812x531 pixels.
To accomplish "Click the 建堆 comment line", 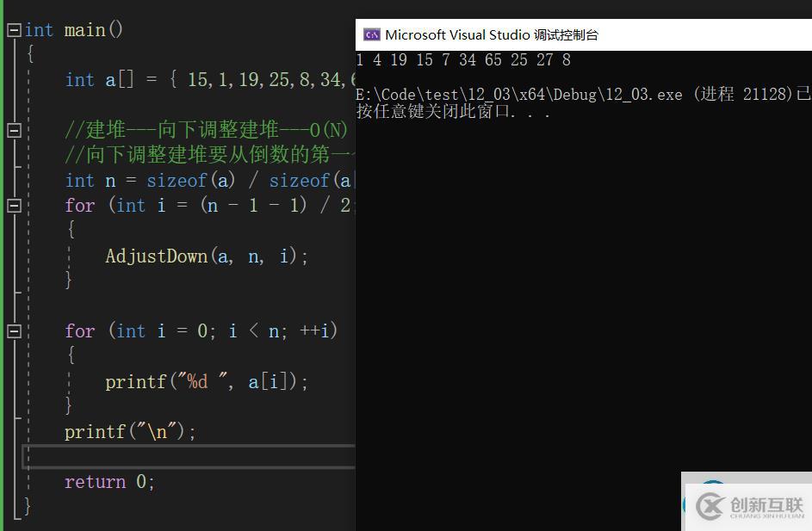I will [x=206, y=130].
